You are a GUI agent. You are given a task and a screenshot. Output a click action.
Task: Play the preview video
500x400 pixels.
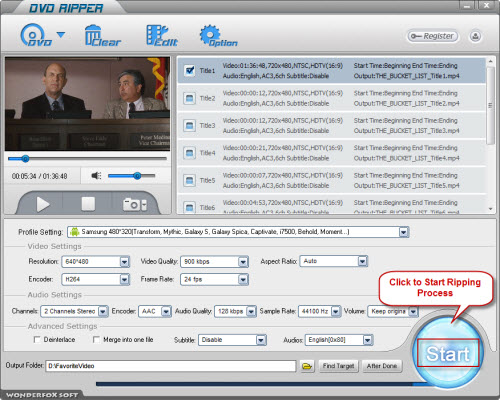(43, 204)
